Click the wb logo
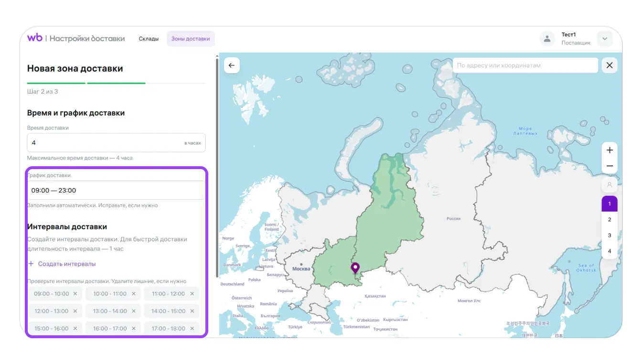 [35, 38]
